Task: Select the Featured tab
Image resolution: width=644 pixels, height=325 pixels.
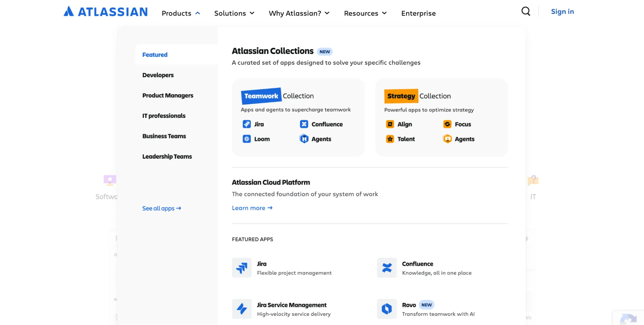Action: point(177,55)
